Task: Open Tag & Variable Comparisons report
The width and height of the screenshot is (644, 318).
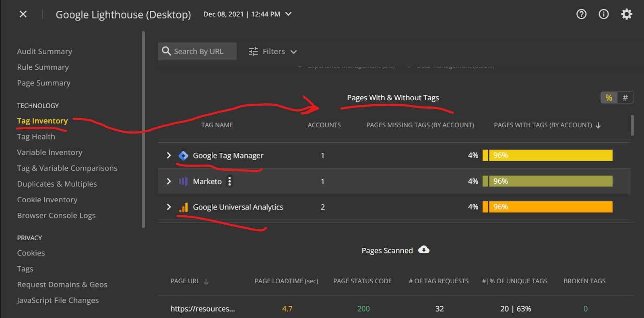Action: tap(67, 168)
